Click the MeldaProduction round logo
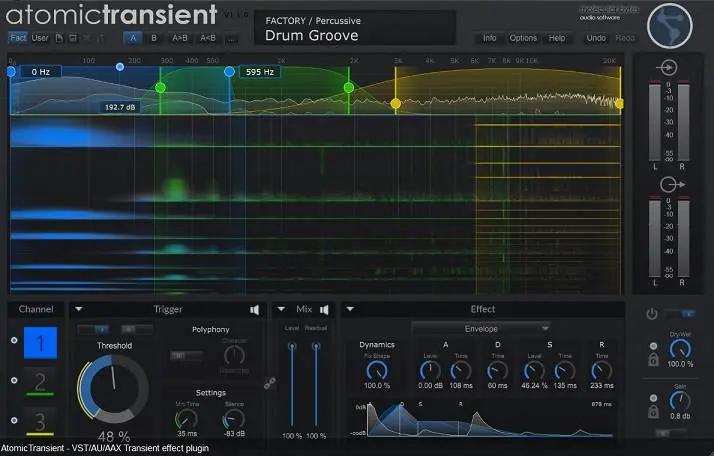The image size is (714, 456). (670, 26)
